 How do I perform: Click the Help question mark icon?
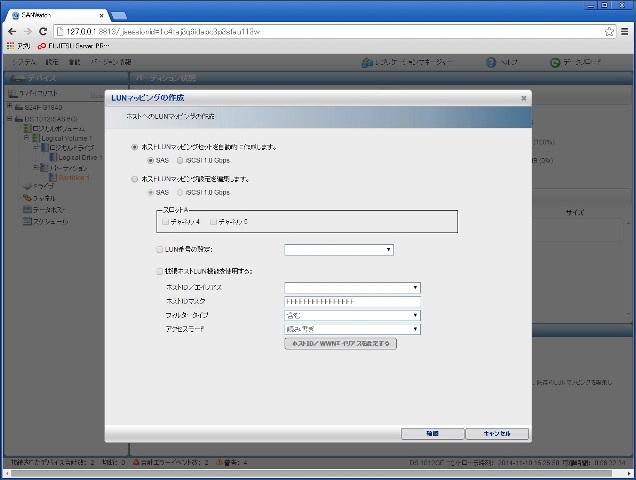click(492, 62)
